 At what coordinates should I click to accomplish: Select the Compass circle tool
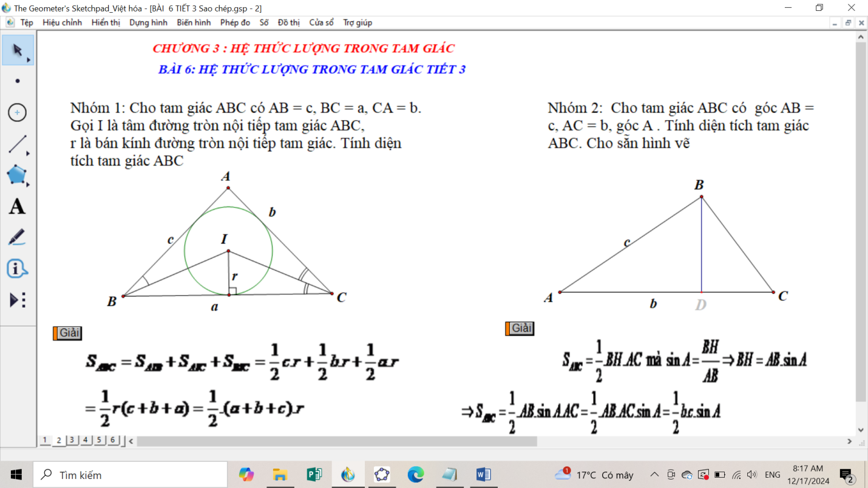tap(17, 112)
